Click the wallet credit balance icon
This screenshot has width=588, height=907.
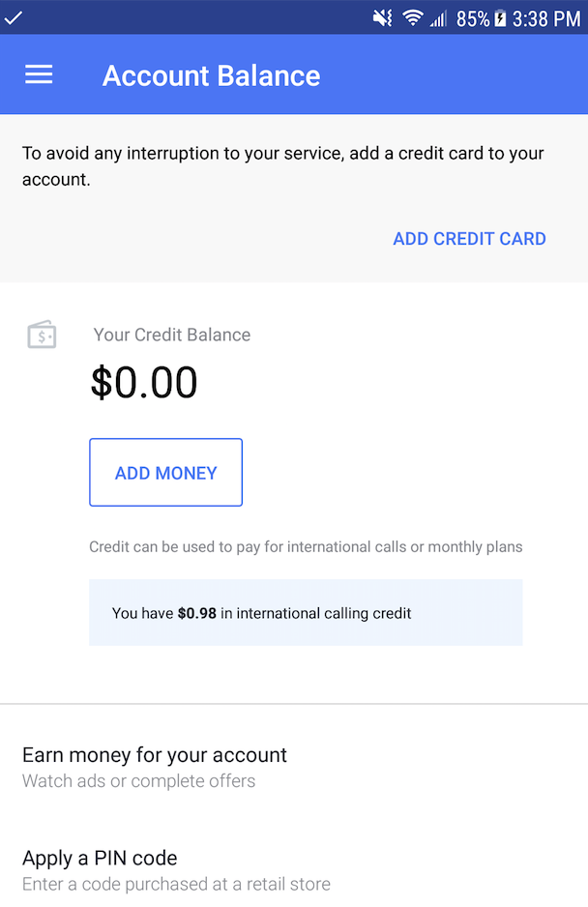pyautogui.click(x=42, y=336)
